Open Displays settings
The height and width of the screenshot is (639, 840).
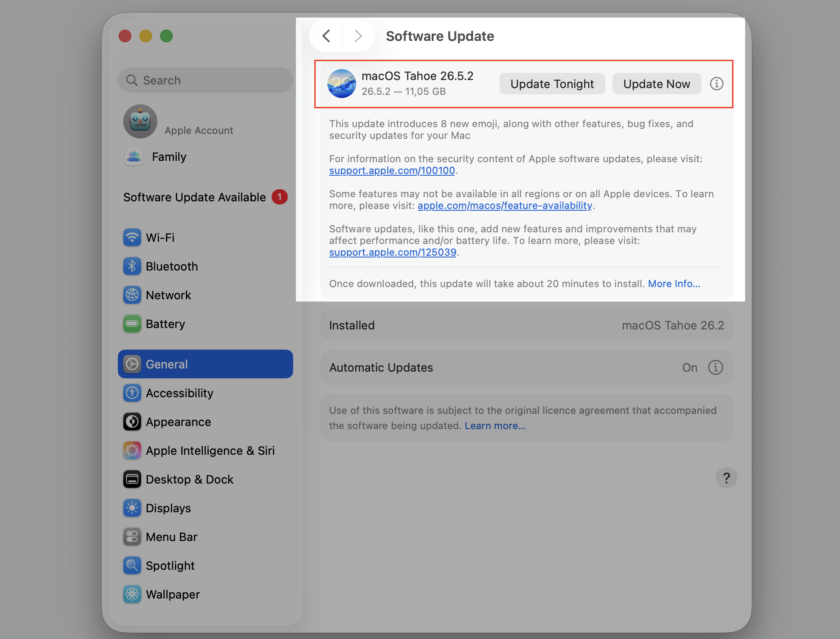tap(206, 508)
